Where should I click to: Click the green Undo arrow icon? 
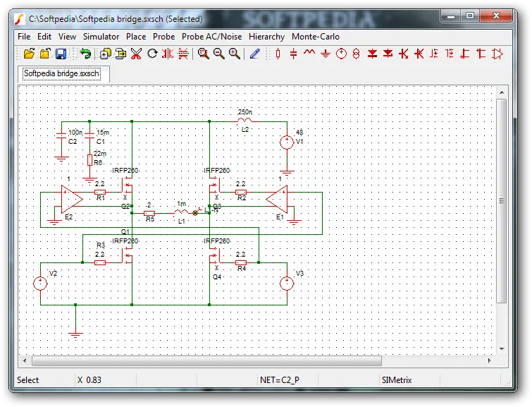[x=85, y=54]
